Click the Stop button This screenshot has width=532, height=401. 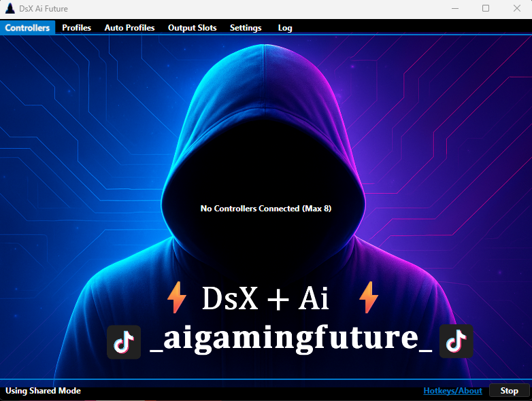click(x=510, y=391)
